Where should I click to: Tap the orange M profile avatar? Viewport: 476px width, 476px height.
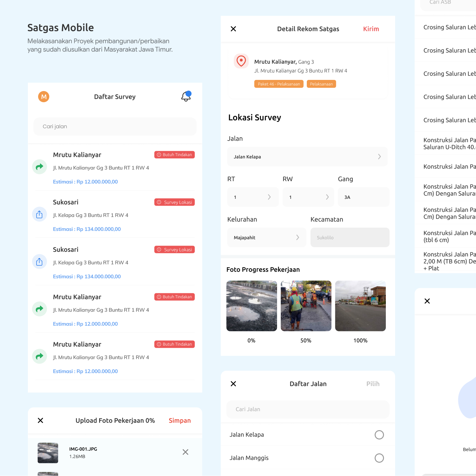click(x=44, y=97)
